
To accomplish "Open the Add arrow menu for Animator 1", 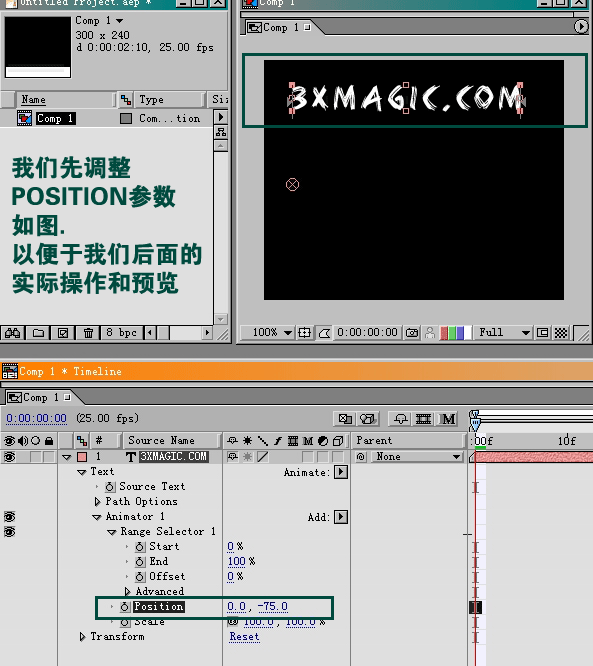I will (341, 517).
